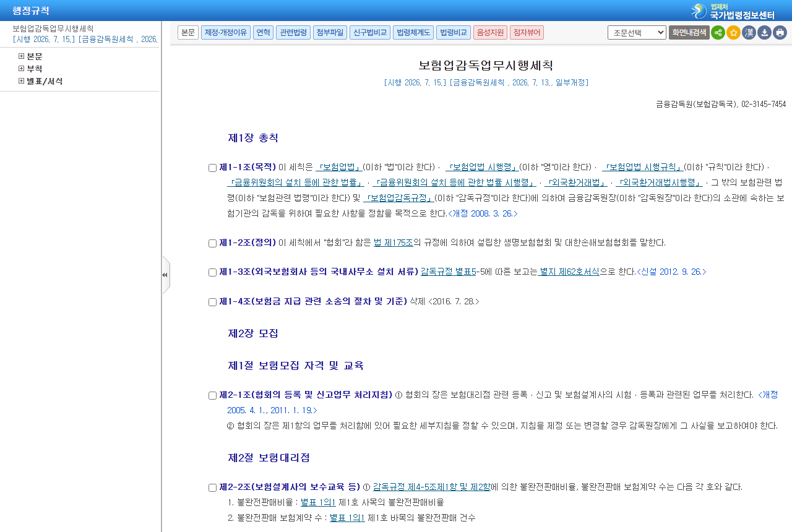This screenshot has width=792, height=532.
Task: Open the 연혁 tab
Action: click(263, 33)
